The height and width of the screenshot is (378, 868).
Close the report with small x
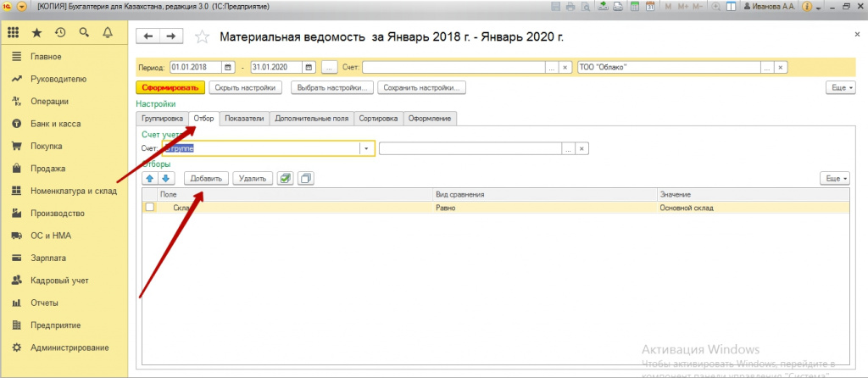click(858, 34)
